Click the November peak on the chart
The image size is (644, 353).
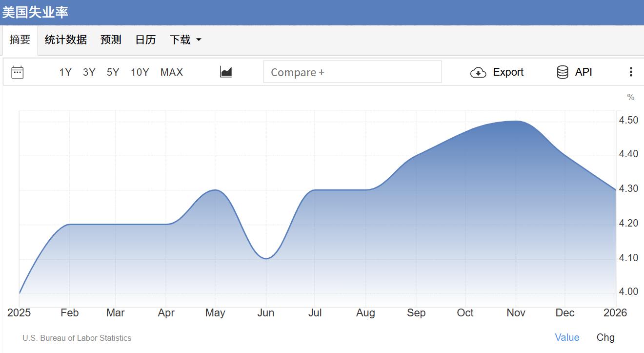tap(516, 121)
